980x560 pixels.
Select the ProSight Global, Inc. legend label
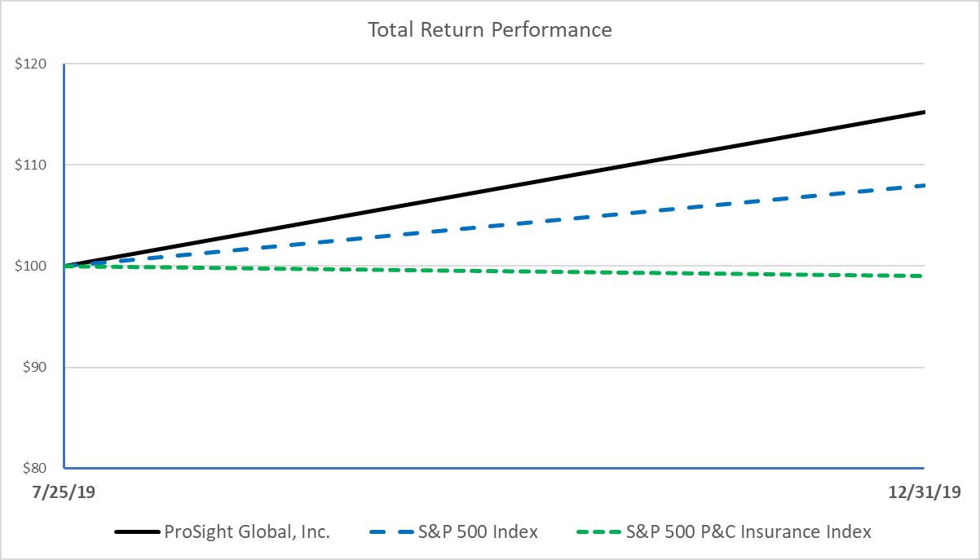point(247,532)
